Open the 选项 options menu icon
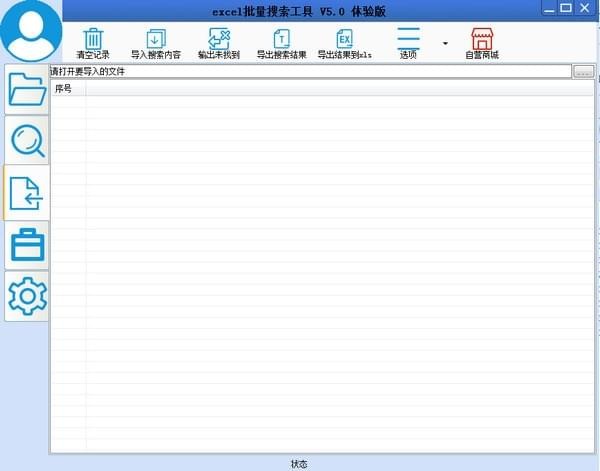This screenshot has width=600, height=471. (408, 39)
